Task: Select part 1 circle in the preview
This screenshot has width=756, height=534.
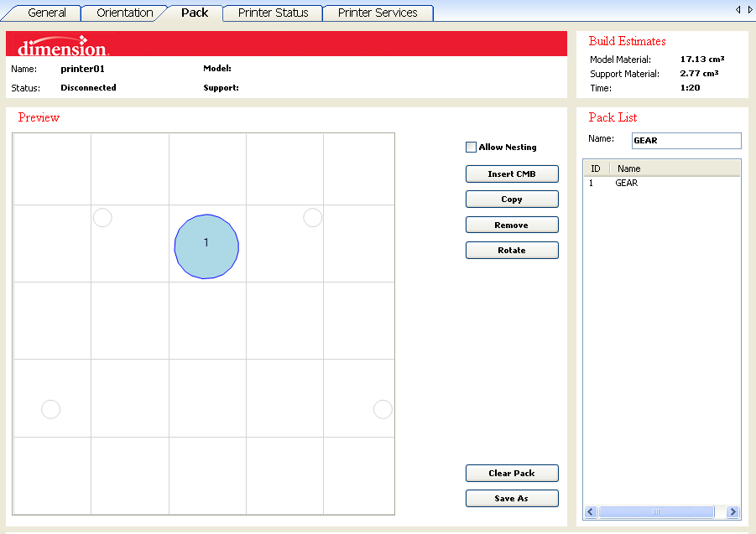Action: pos(206,246)
